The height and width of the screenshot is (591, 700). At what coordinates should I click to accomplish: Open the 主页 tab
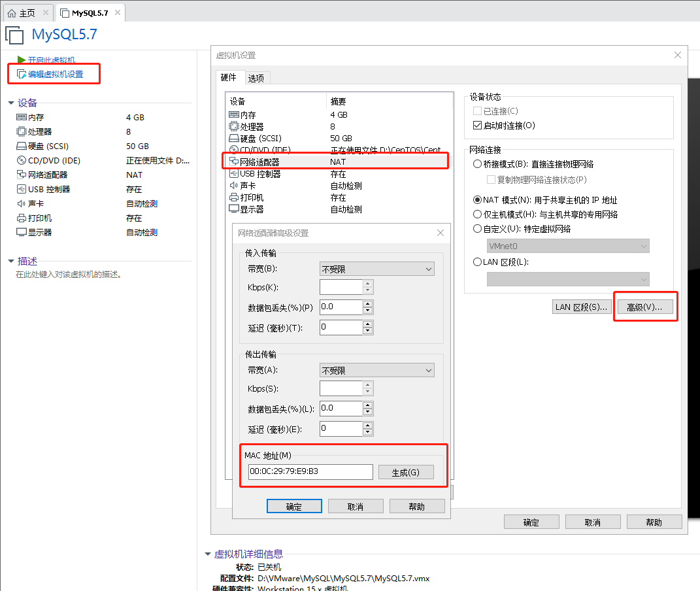(27, 13)
